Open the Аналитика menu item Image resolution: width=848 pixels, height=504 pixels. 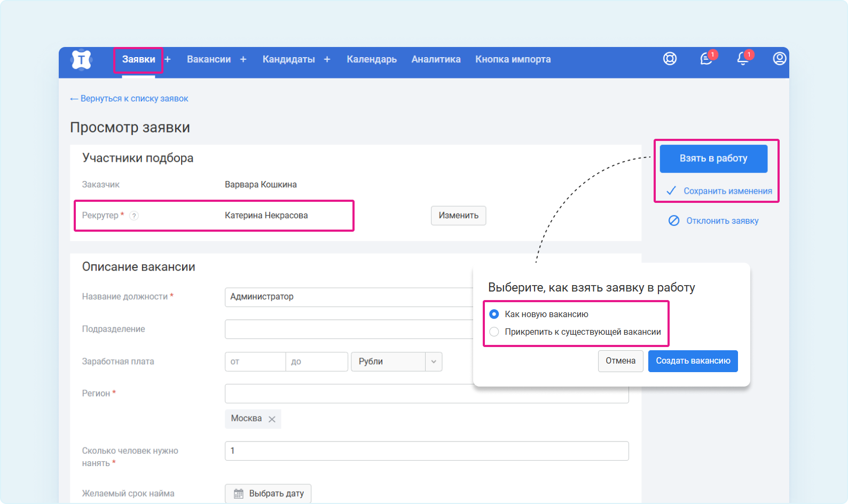coord(436,59)
